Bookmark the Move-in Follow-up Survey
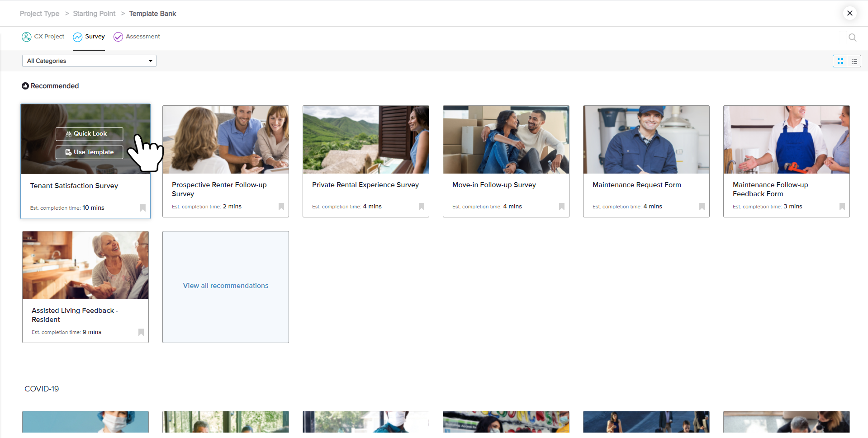The height and width of the screenshot is (438, 868). click(x=561, y=207)
